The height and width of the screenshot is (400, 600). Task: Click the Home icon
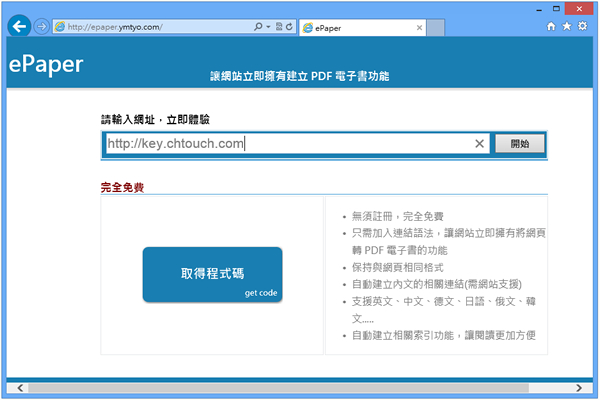551,26
